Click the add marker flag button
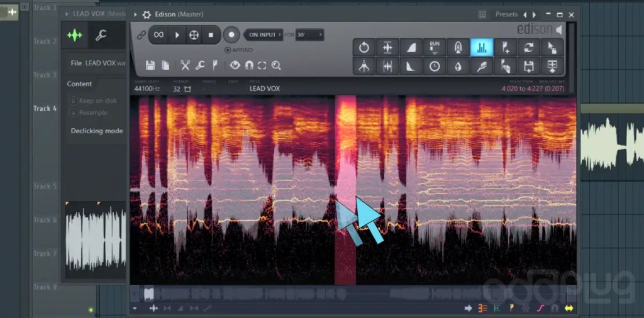Screen dimensions: 644x318 (506, 48)
